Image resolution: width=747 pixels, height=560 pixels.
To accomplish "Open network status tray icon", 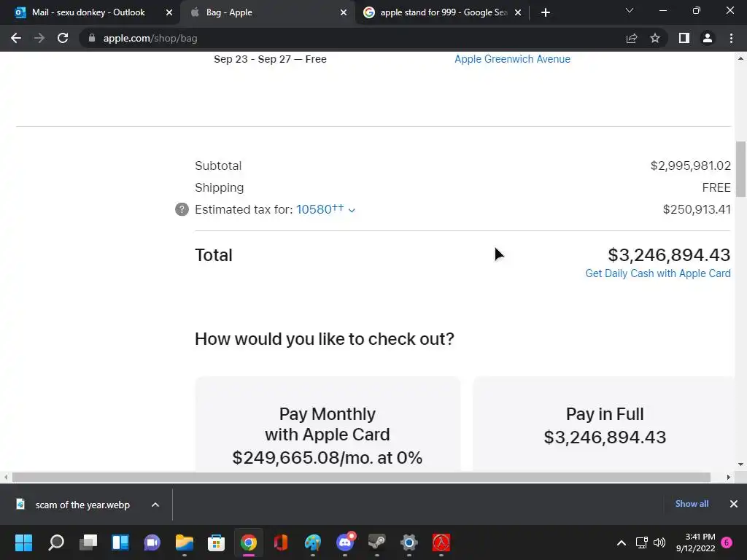I will point(641,542).
